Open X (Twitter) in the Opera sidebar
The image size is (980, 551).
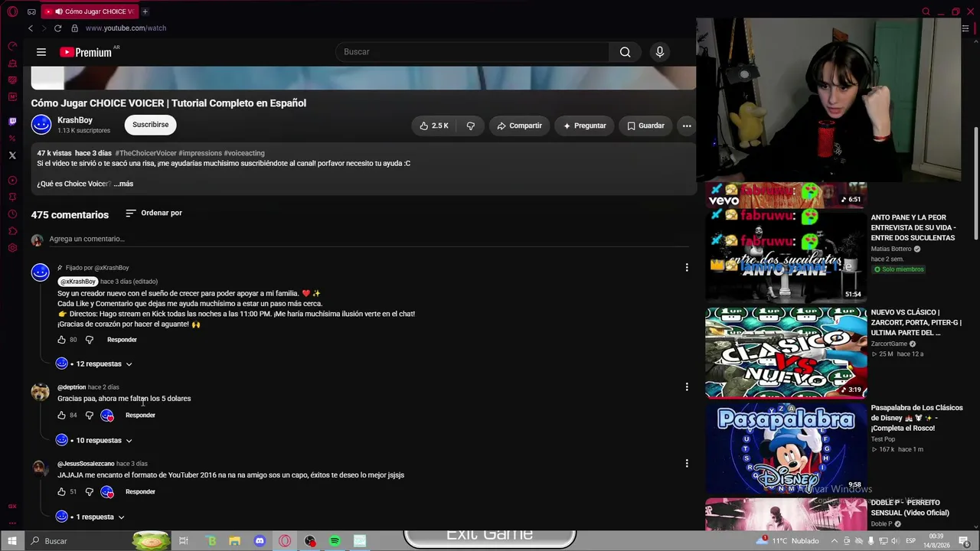[x=12, y=155]
